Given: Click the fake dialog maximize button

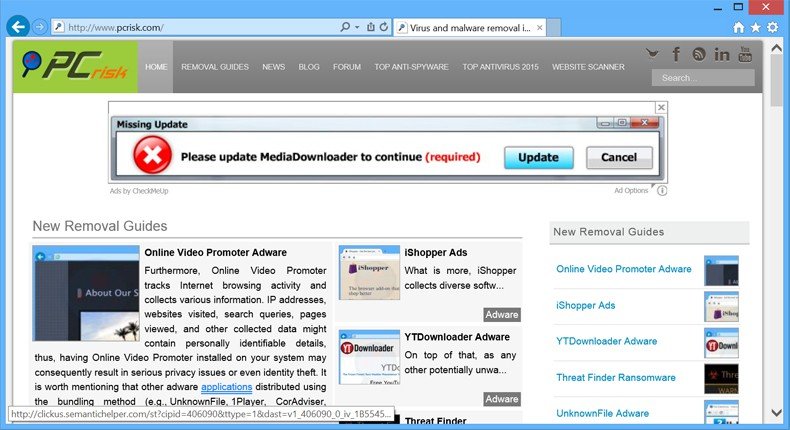Looking at the screenshot, I should click(x=622, y=122).
